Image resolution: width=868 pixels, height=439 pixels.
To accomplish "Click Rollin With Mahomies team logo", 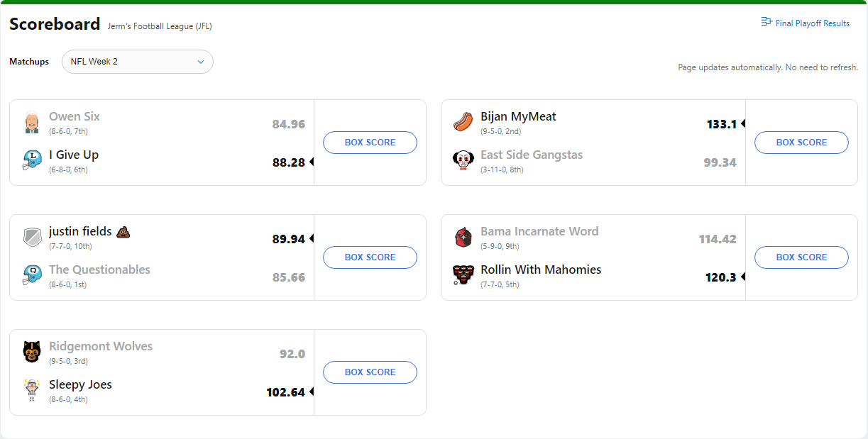I will [463, 275].
